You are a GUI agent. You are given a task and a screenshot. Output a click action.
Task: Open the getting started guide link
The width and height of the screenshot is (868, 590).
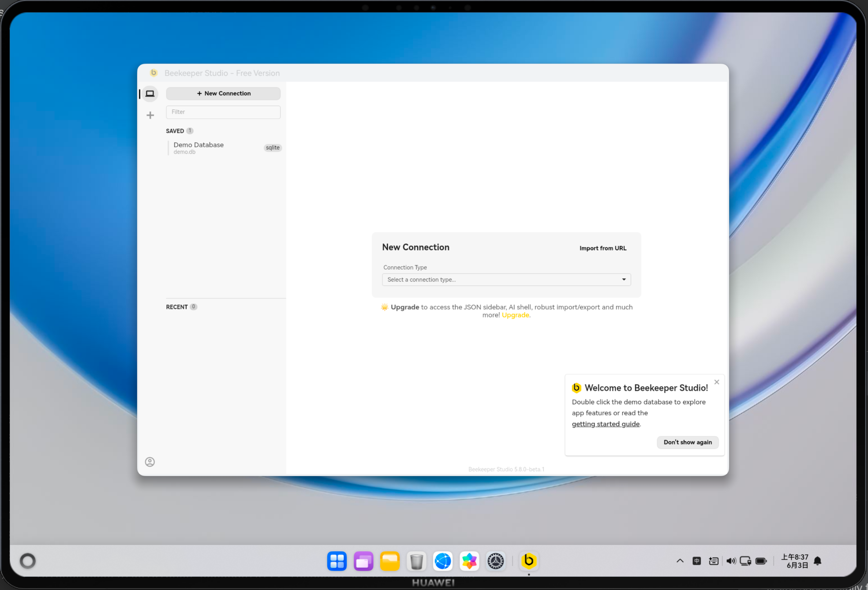click(606, 424)
